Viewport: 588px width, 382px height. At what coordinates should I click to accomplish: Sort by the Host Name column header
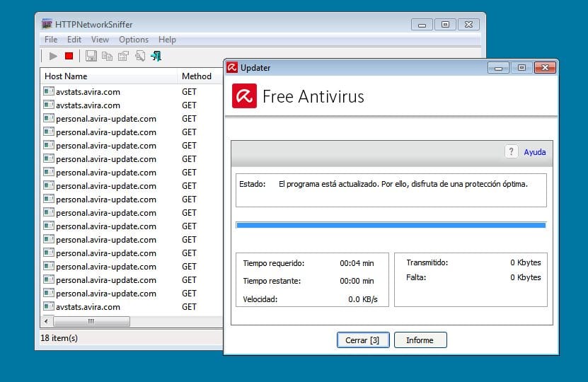click(109, 76)
